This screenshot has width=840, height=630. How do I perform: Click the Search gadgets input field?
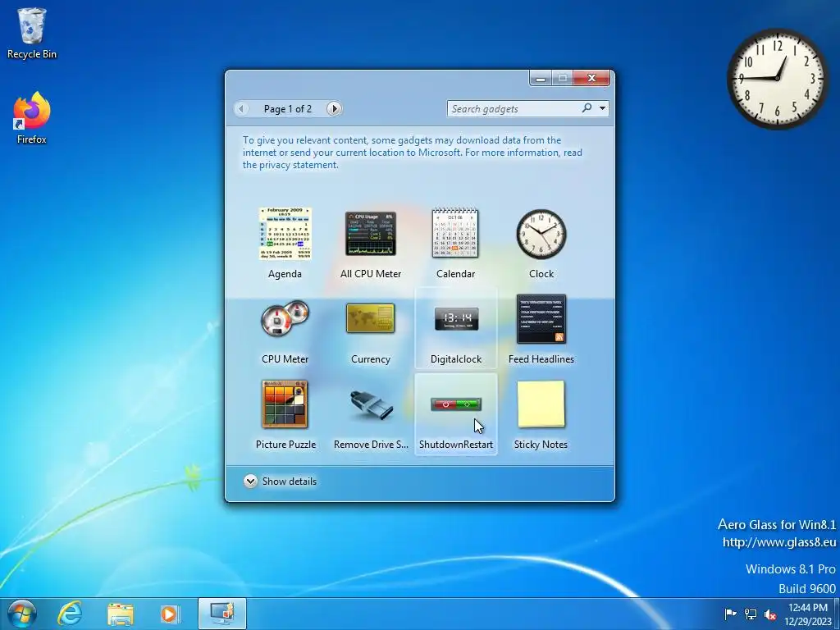coord(515,109)
